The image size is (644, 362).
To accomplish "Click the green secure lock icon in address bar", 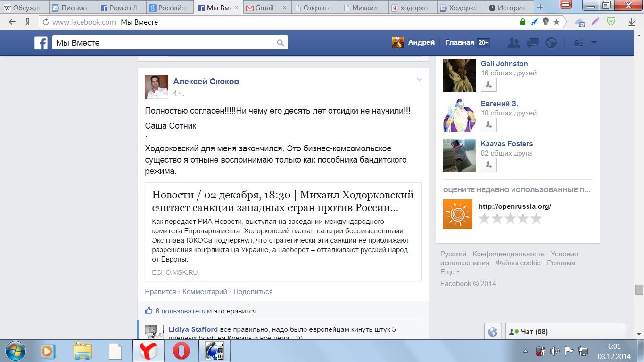I will pos(522,22).
